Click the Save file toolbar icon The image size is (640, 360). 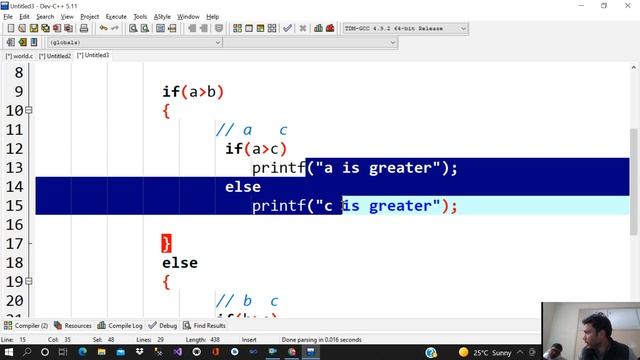(33, 28)
